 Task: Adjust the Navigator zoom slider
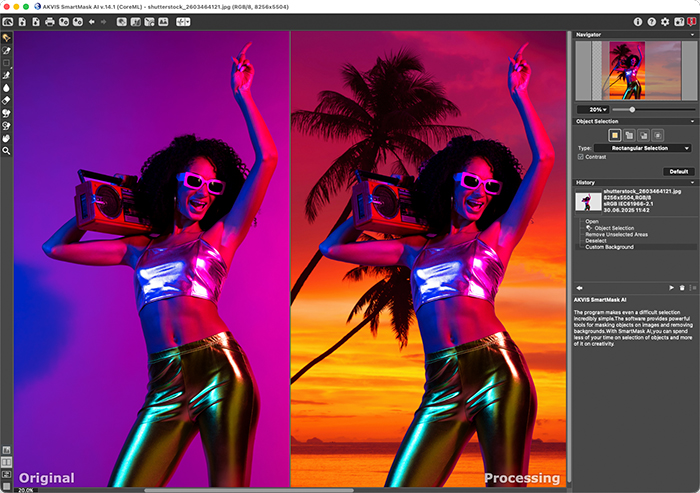pos(632,109)
